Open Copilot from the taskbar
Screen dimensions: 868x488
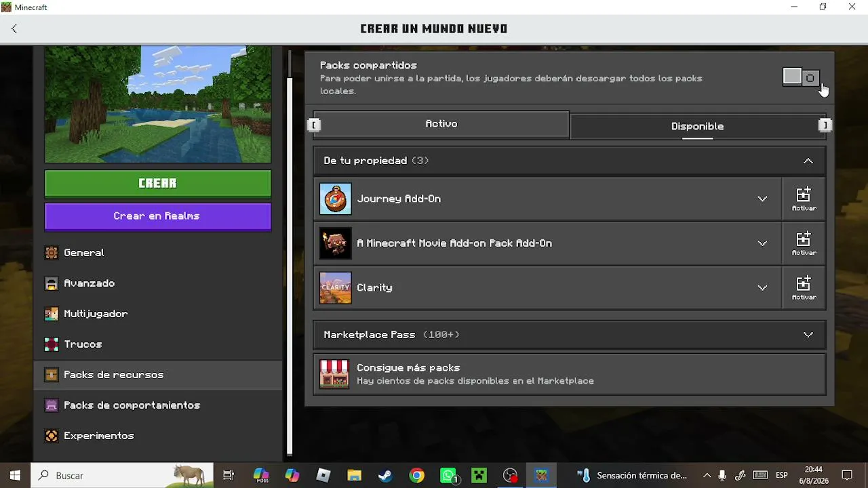(x=292, y=475)
